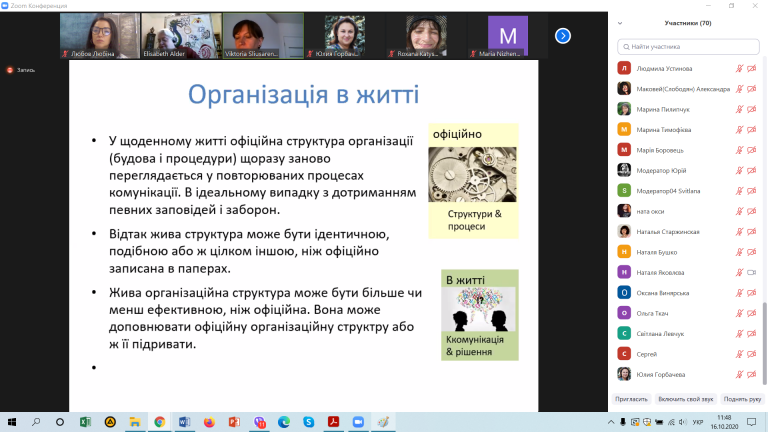Click the recording indicator icon
This screenshot has width=768, height=432.
tap(10, 70)
